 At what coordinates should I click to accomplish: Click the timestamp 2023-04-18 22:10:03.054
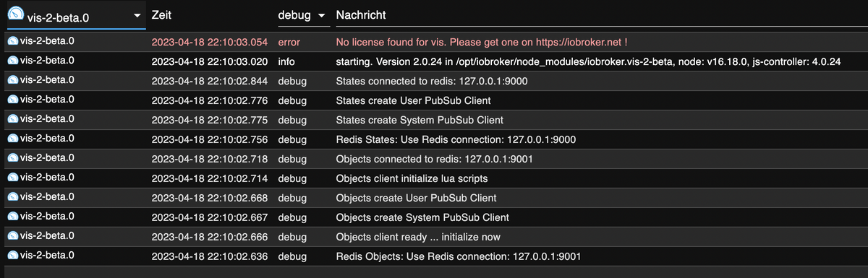click(x=210, y=43)
